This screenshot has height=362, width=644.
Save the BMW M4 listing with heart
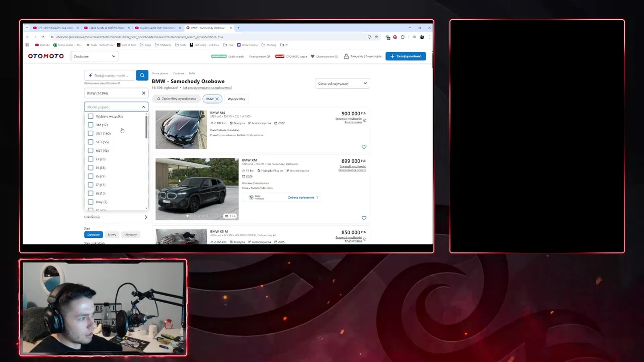point(364,147)
